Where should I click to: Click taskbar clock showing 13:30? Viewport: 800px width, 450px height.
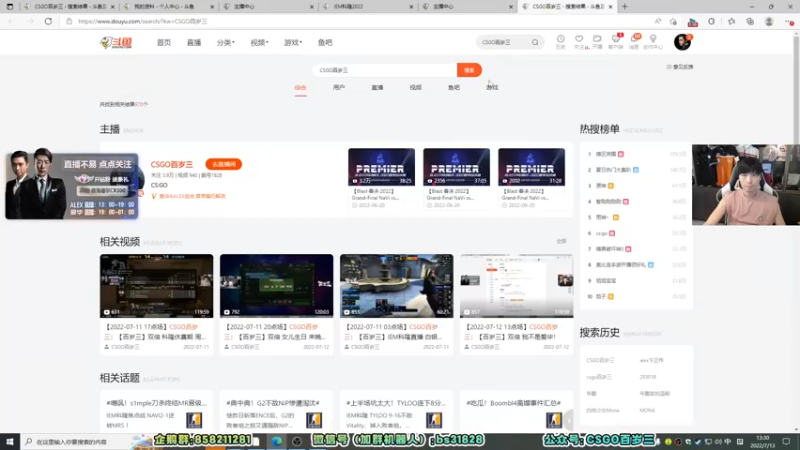click(x=762, y=441)
